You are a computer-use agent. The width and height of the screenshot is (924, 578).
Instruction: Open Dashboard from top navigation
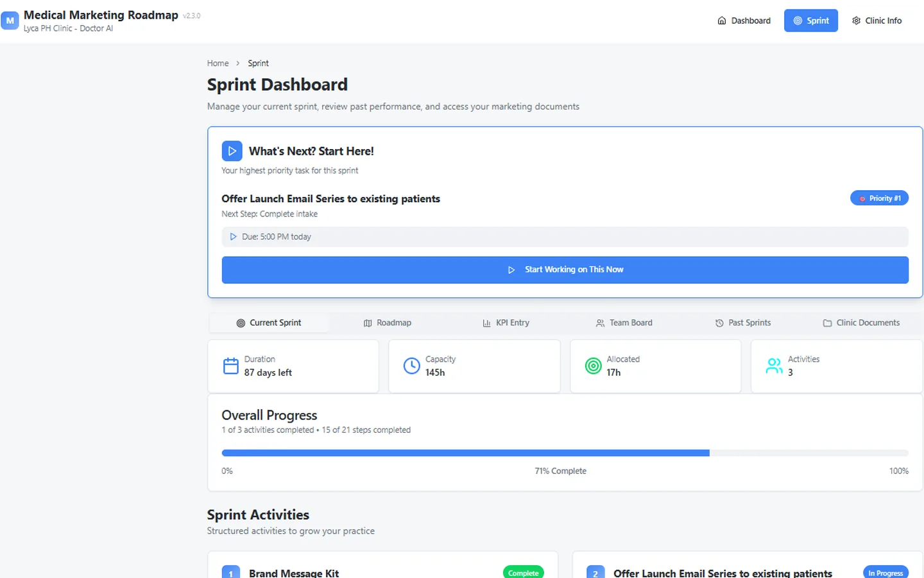[744, 21]
